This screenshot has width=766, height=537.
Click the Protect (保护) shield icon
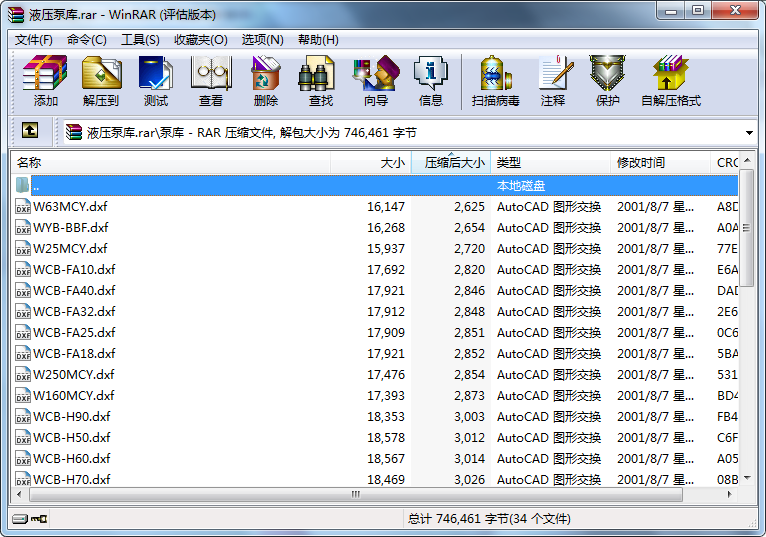point(608,81)
